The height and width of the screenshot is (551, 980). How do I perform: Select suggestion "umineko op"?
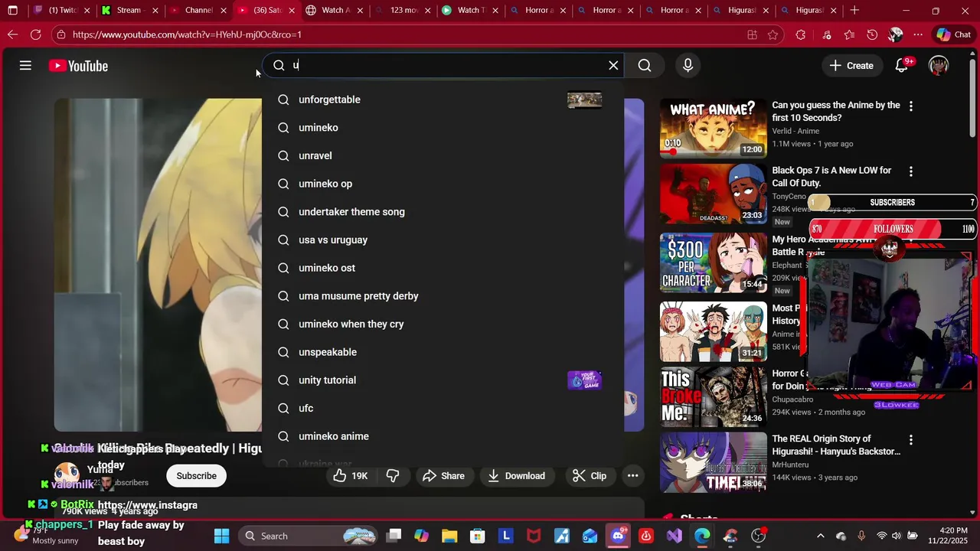(x=443, y=184)
